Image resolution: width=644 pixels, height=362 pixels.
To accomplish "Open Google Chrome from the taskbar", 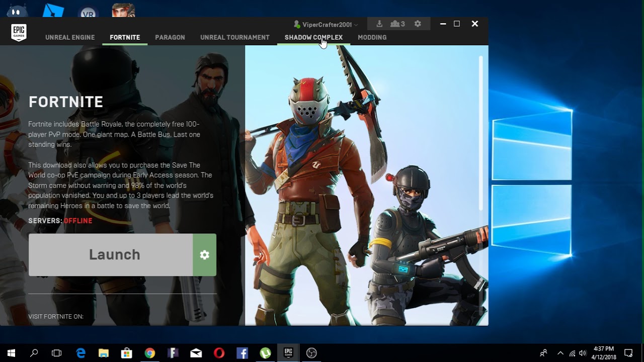I will tap(150, 353).
